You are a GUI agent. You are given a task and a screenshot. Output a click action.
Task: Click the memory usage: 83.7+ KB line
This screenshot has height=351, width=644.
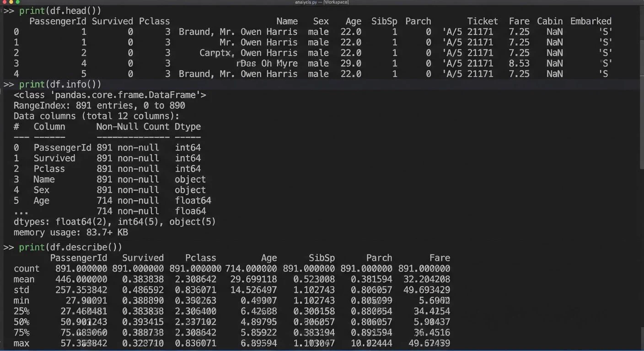71,233
